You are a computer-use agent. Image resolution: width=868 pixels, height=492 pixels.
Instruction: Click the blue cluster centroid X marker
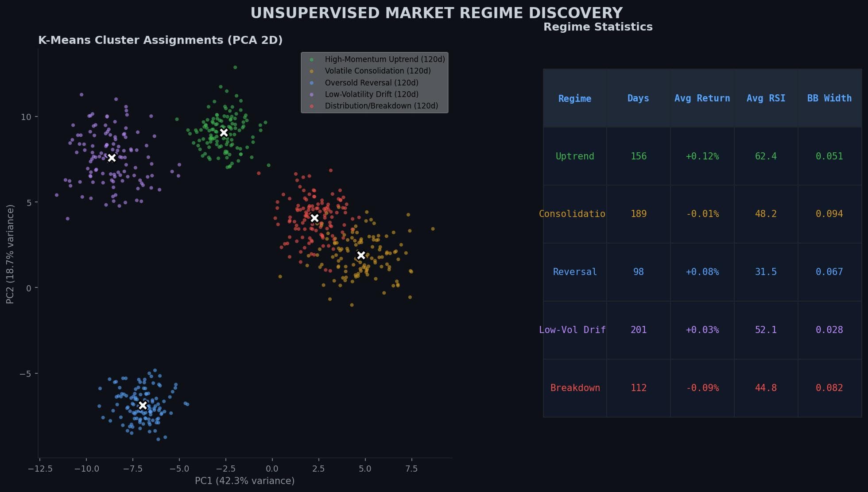[x=143, y=405]
